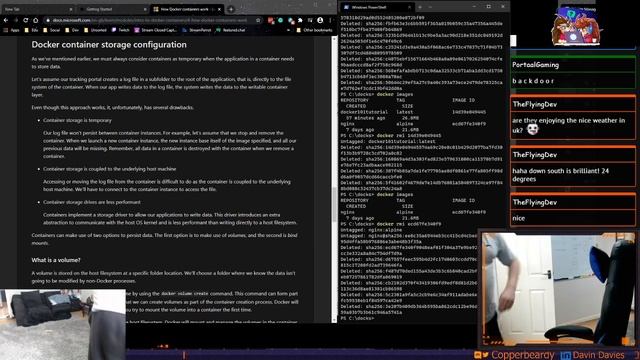Click the coupled to host machine bullet
The image size is (640, 360).
point(109,169)
